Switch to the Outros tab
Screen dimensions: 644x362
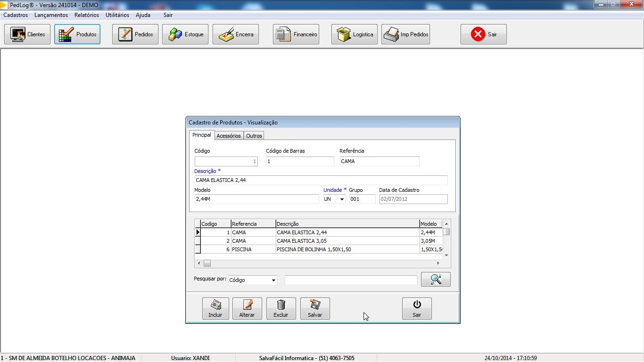tap(254, 136)
